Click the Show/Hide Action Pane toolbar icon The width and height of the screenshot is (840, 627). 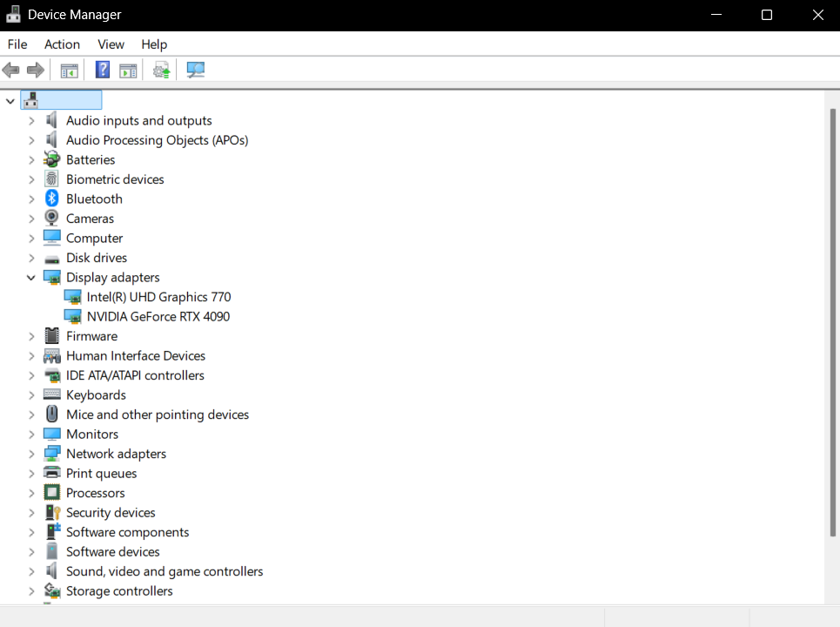(x=128, y=71)
